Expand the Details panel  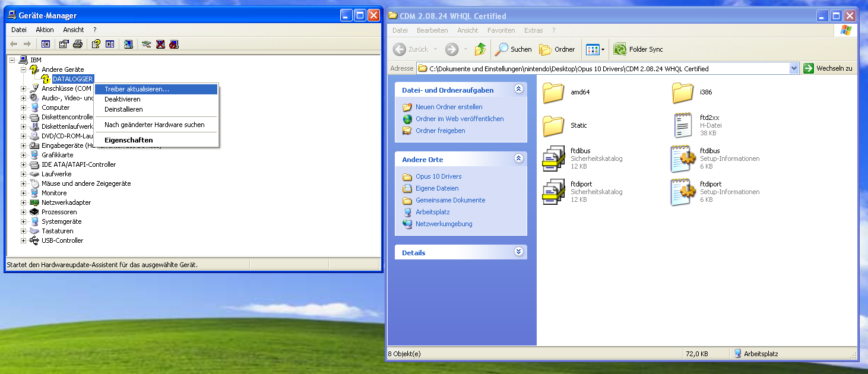518,252
